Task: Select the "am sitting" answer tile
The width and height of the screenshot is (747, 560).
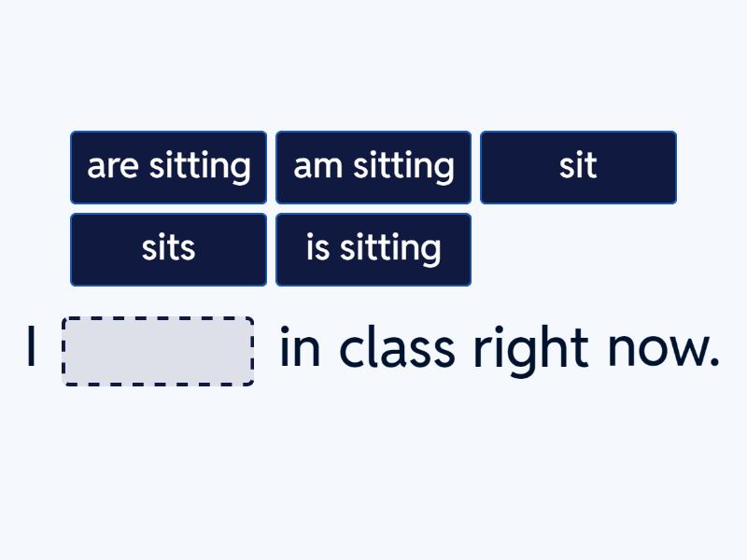Action: click(373, 167)
